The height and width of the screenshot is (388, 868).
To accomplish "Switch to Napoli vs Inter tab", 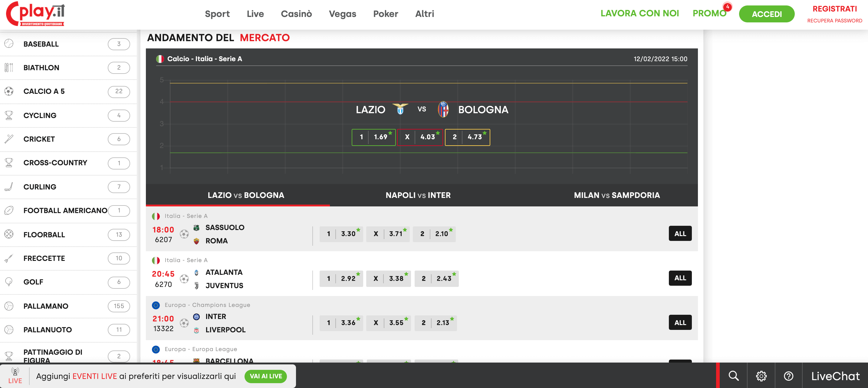I will pyautogui.click(x=418, y=195).
